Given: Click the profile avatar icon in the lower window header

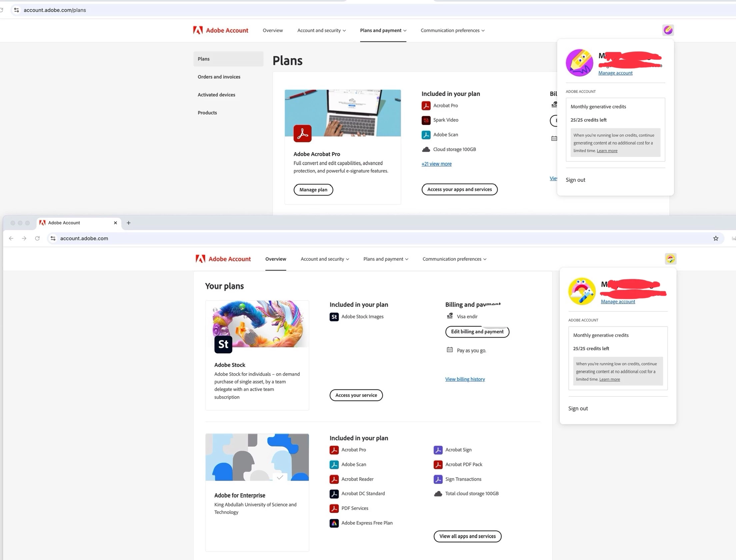Looking at the screenshot, I should pos(670,259).
